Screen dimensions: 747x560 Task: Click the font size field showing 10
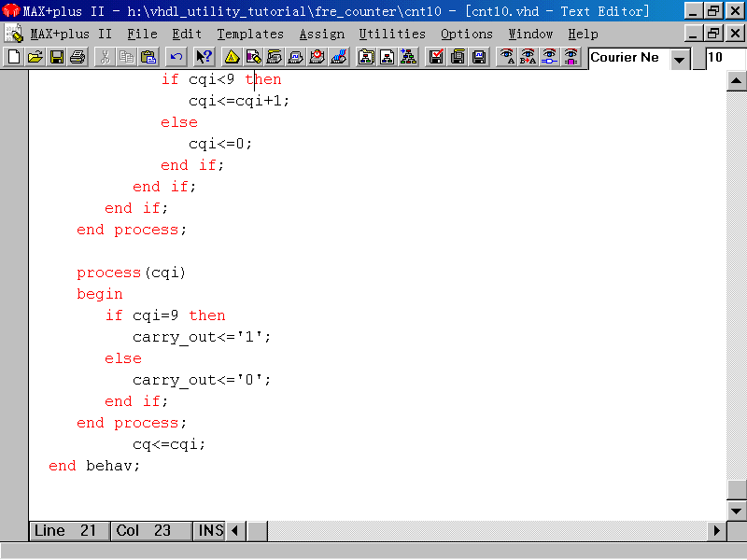pos(726,58)
